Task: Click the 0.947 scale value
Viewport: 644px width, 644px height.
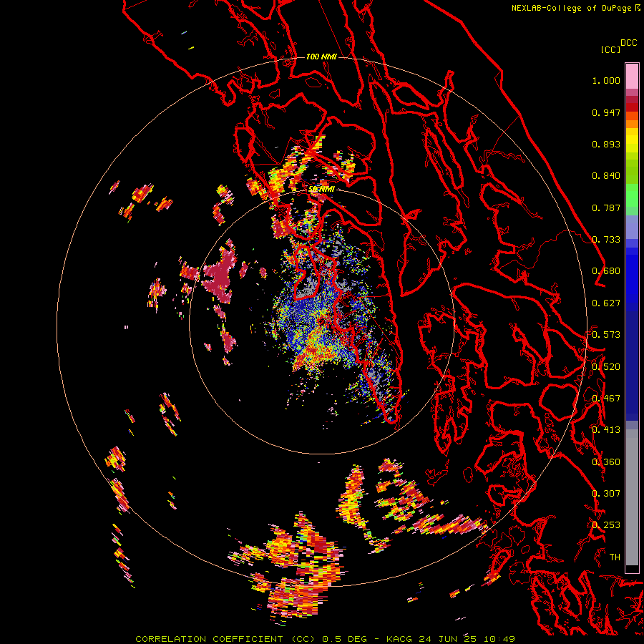Action: pyautogui.click(x=606, y=112)
